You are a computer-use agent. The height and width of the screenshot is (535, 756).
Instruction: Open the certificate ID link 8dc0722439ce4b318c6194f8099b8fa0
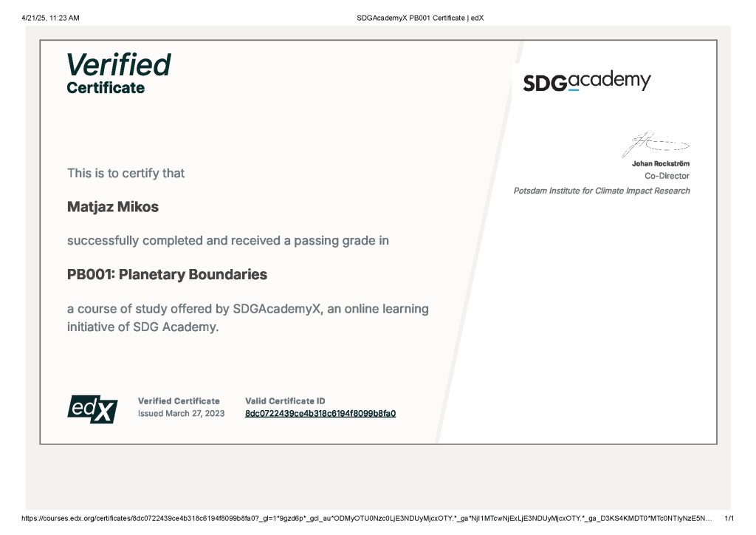[320, 413]
